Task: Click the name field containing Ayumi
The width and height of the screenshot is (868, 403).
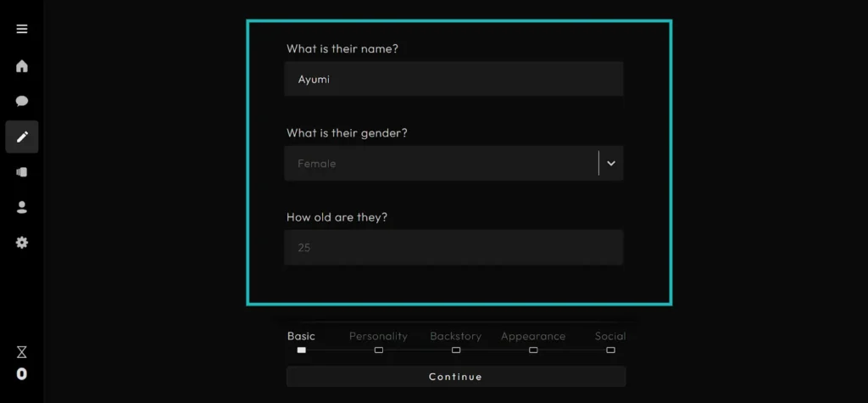Action: [x=453, y=79]
